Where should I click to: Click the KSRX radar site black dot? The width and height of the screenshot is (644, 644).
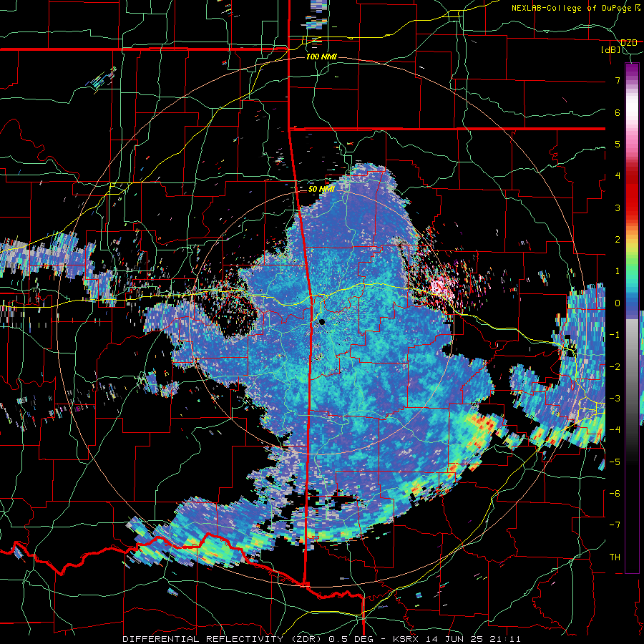pyautogui.click(x=322, y=322)
